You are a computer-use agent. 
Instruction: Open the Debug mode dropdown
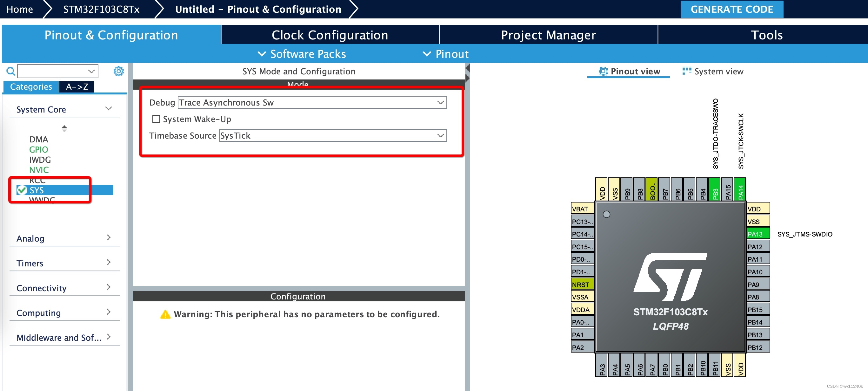[312, 103]
